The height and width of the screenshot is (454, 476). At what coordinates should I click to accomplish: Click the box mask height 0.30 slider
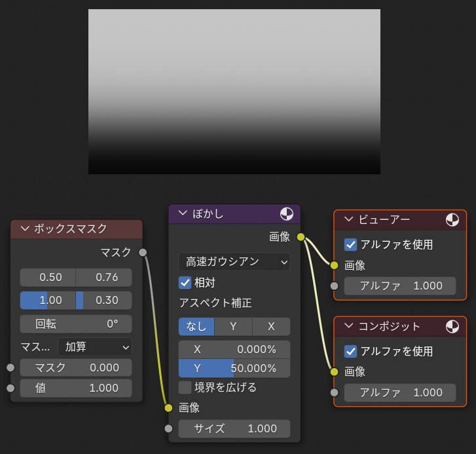point(104,300)
